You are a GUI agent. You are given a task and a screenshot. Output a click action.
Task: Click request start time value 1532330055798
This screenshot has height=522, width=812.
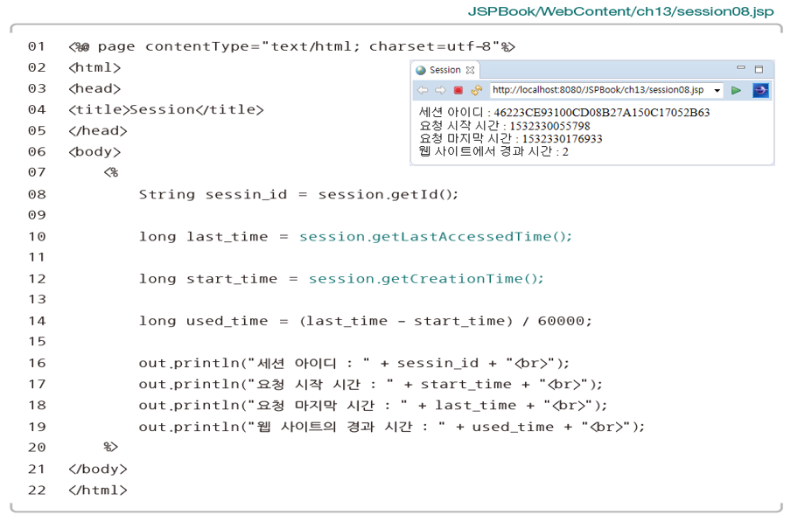click(550, 126)
